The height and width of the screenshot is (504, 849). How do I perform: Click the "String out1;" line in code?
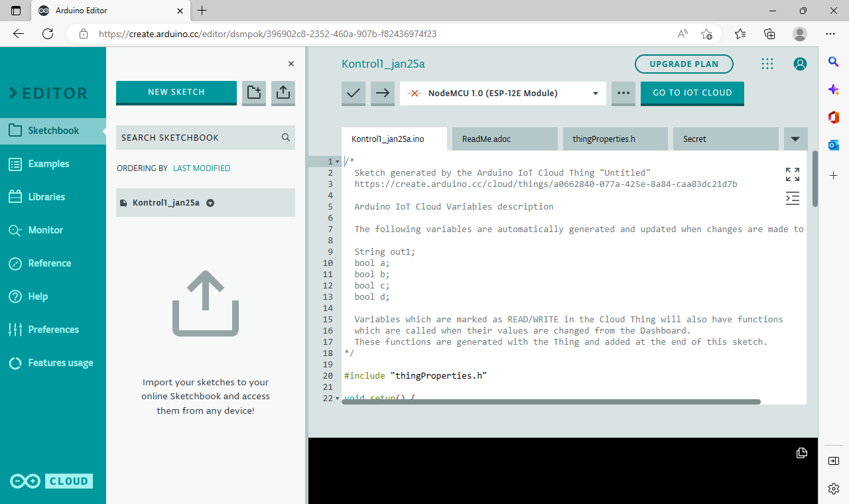pos(385,251)
